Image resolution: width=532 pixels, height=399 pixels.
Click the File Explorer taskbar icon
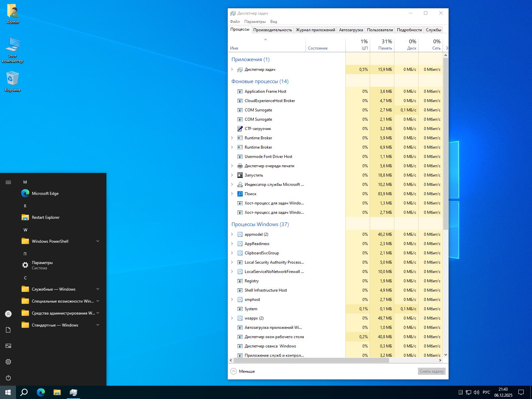coord(57,392)
